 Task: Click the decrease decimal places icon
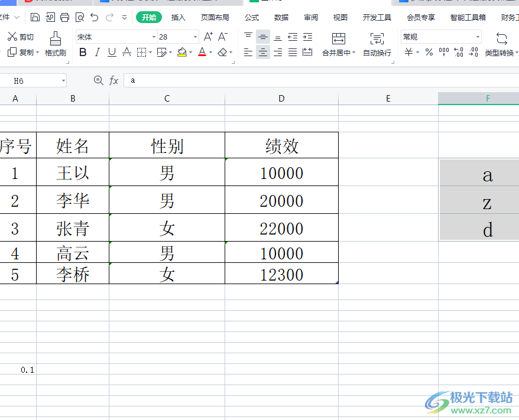click(473, 52)
